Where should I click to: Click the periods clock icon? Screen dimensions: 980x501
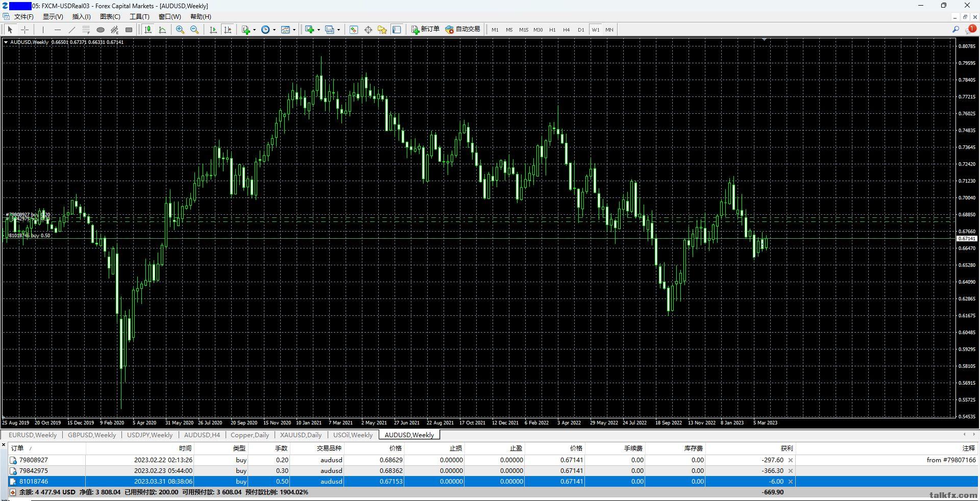265,30
